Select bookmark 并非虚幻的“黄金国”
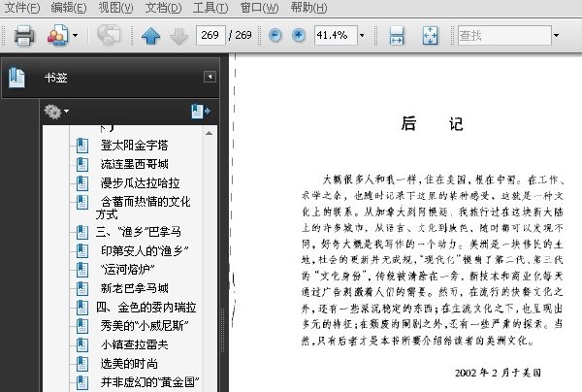The width and height of the screenshot is (582, 392). (x=150, y=382)
